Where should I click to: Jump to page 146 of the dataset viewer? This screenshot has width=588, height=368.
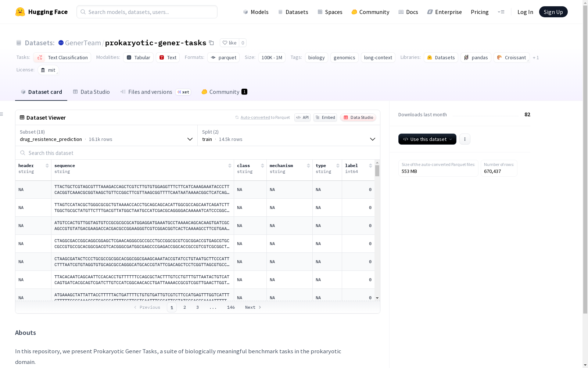pos(231,307)
